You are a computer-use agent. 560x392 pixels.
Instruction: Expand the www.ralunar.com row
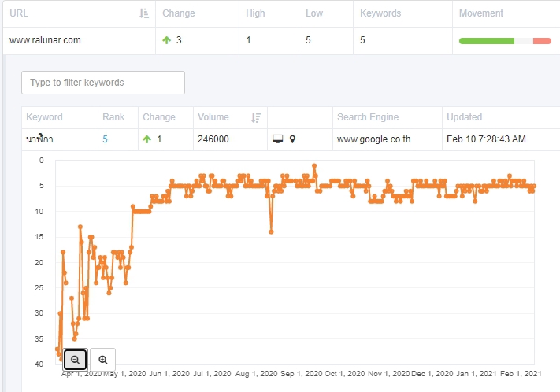point(44,39)
